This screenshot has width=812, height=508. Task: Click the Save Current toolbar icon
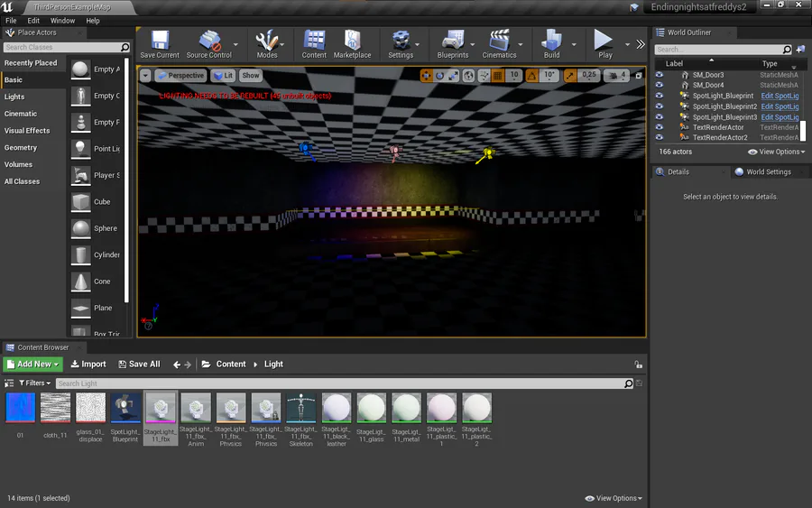[160, 44]
